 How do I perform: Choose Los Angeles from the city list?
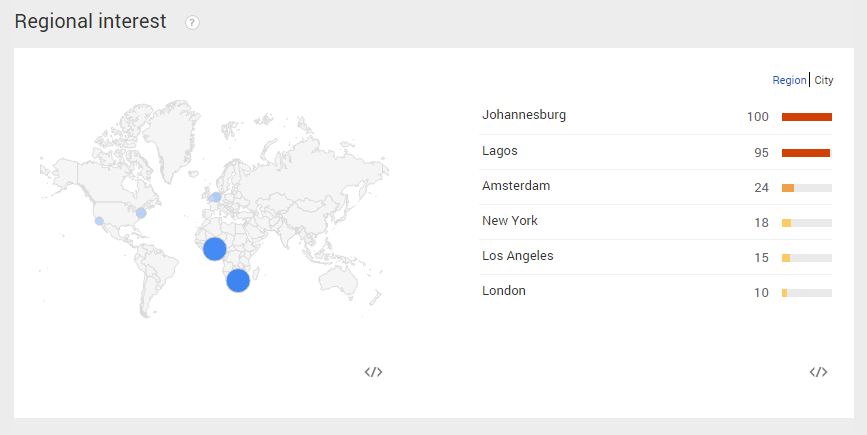coord(518,256)
